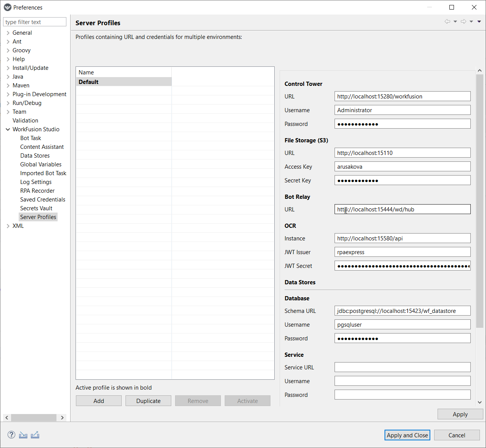Screen dimensions: 486x448
Task: Open the forward history dropdown arrow
Action: [x=471, y=22]
